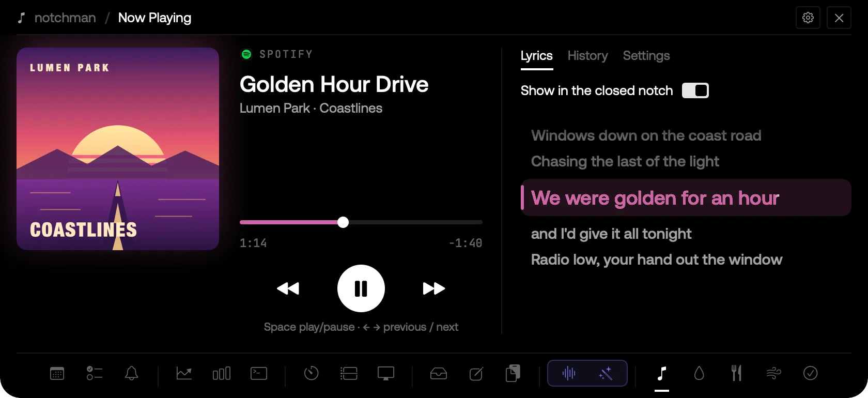The height and width of the screenshot is (398, 868).
Task: Open the wind icon in the dock
Action: (773, 373)
